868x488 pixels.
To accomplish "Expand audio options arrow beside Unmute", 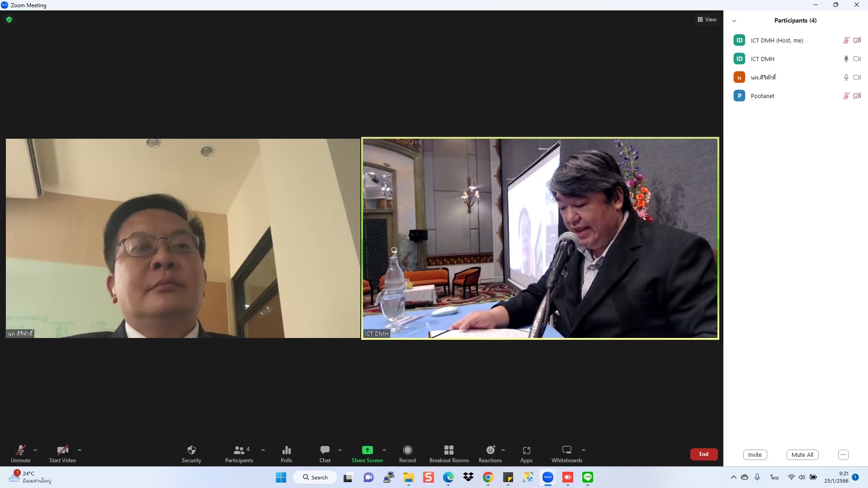I will point(35,450).
